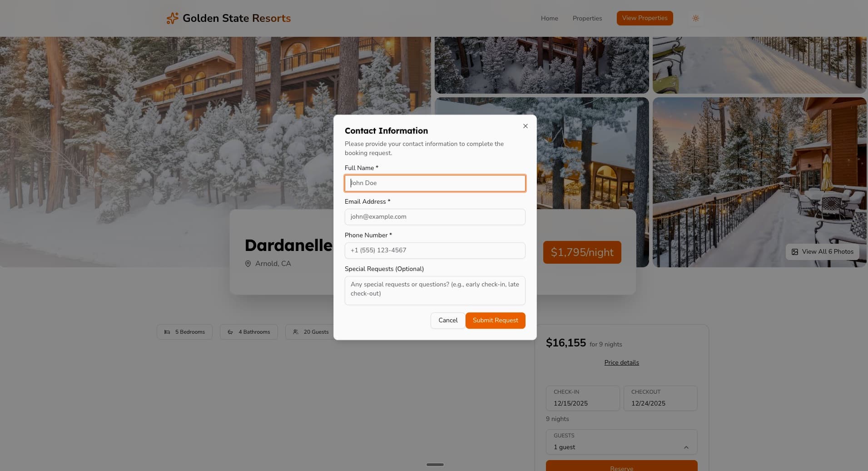Go to Home in the navigation
The width and height of the screenshot is (868, 471).
click(549, 18)
